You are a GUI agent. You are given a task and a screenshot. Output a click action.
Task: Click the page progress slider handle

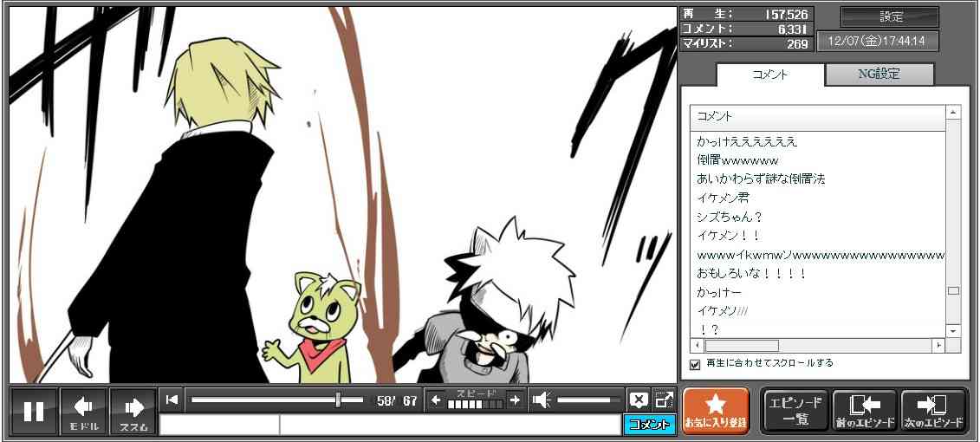click(x=338, y=400)
